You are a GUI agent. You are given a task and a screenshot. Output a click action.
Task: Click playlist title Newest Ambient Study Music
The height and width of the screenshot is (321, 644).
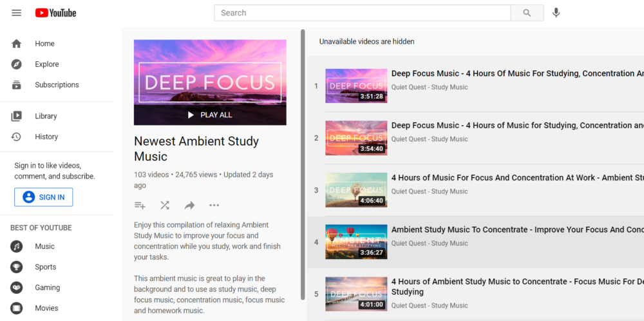click(x=196, y=149)
